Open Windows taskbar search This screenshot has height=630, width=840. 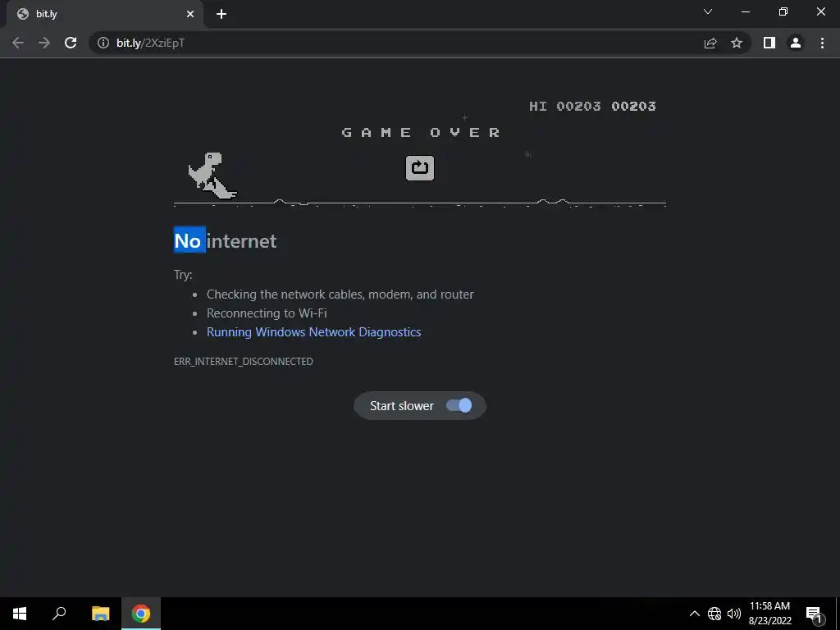[x=59, y=614]
